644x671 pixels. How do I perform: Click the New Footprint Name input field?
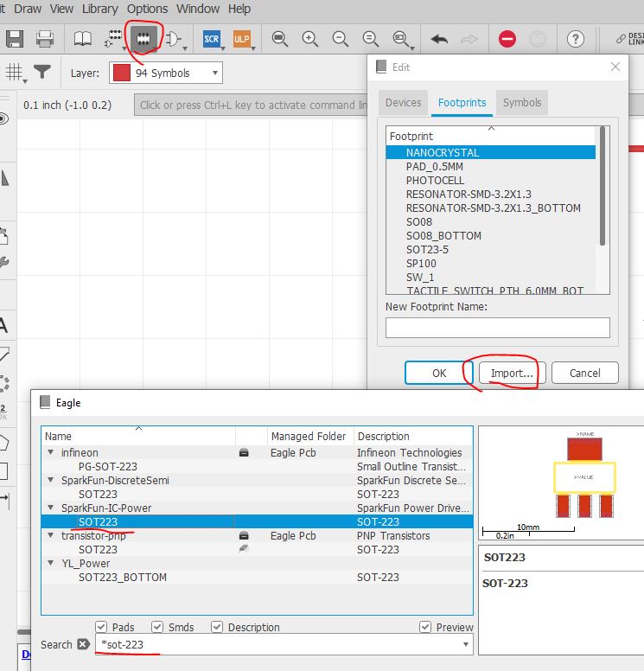point(498,328)
